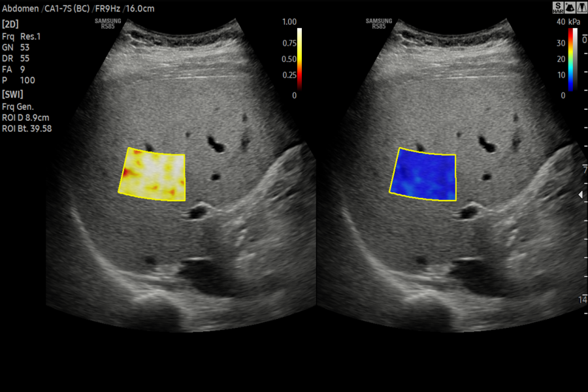The image size is (588, 392).
Task: Click the probe scan mode icon
Action: pos(569,8)
